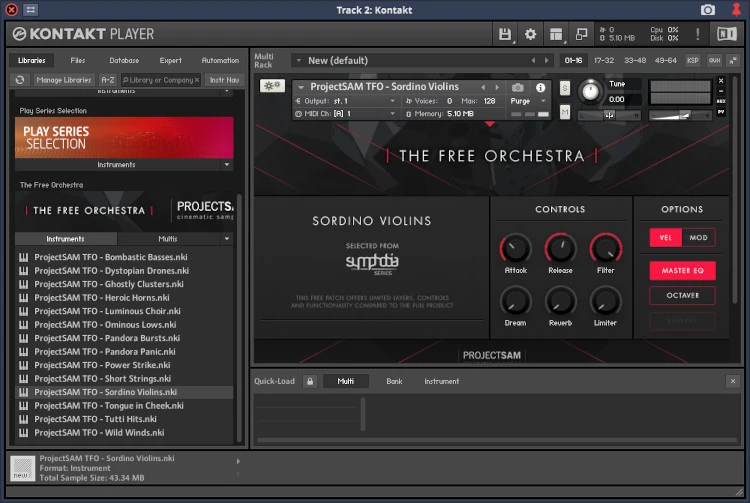Click the refresh libraries icon
750x503 pixels.
click(x=20, y=80)
